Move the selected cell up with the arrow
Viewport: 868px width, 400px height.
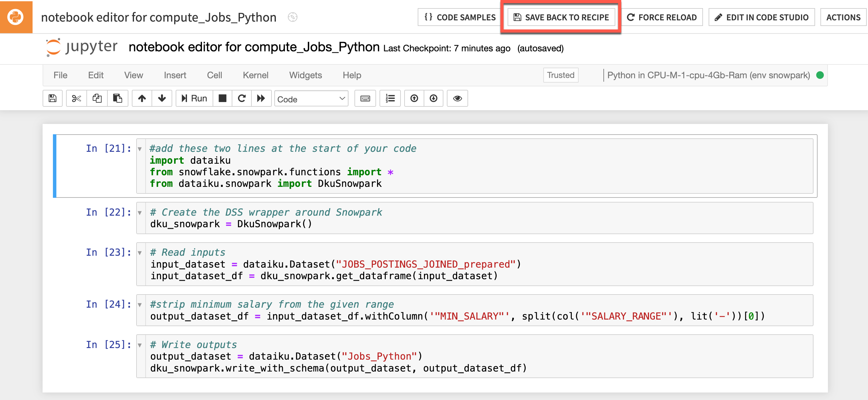tap(142, 98)
